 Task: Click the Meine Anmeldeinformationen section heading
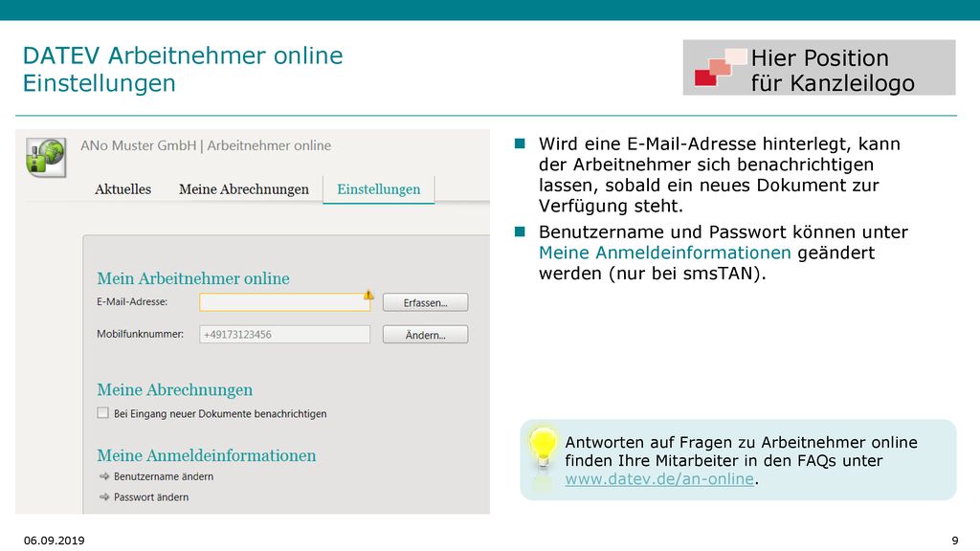pos(207,454)
